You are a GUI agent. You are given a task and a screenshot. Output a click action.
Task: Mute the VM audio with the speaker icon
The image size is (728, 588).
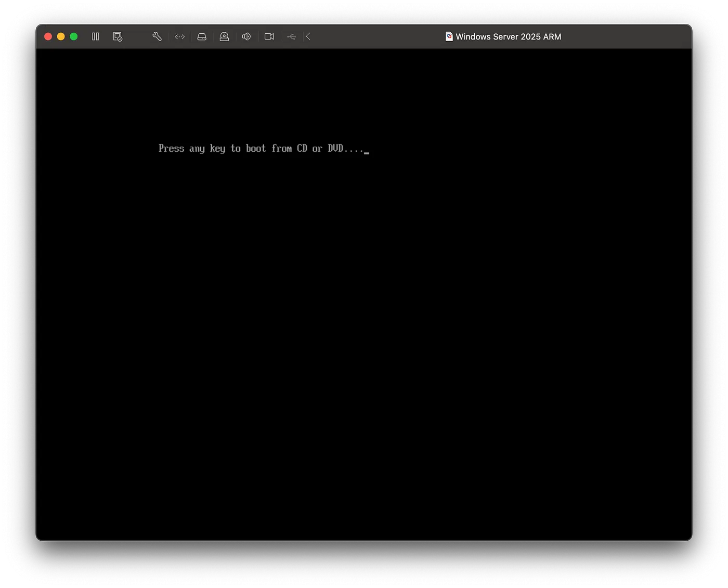[x=246, y=36]
